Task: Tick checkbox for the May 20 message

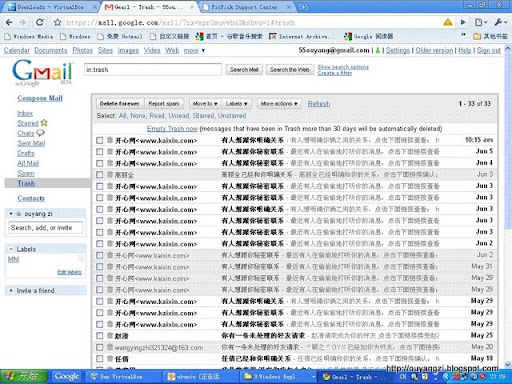Action: click(x=99, y=347)
